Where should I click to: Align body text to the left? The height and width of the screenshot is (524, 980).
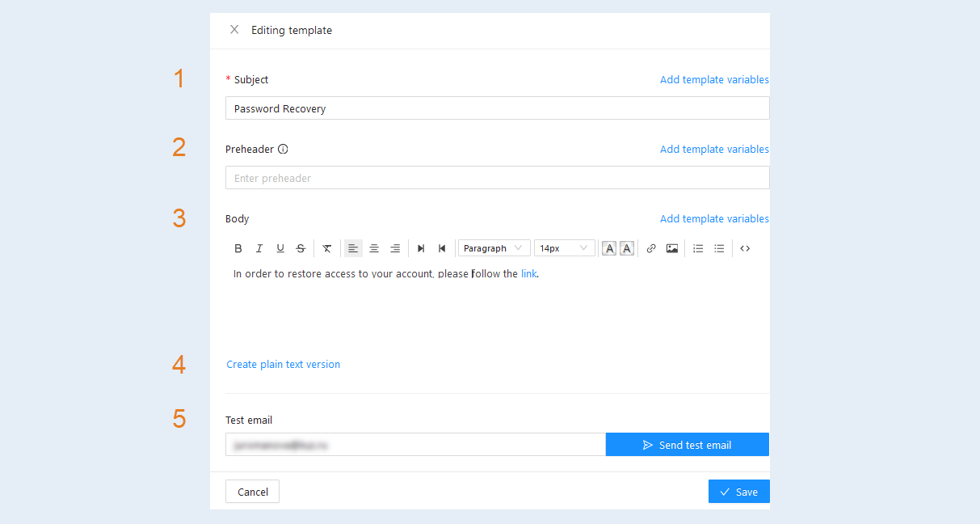pyautogui.click(x=353, y=248)
